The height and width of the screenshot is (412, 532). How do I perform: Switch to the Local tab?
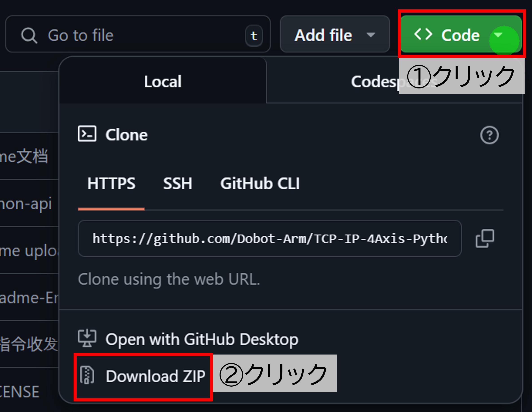[163, 81]
